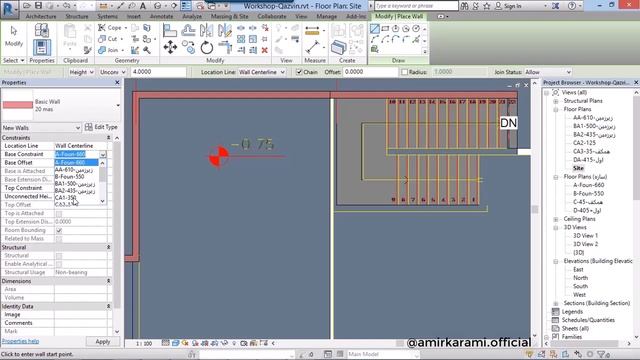
Task: Open the Structure ribbon tab
Action: [x=77, y=16]
